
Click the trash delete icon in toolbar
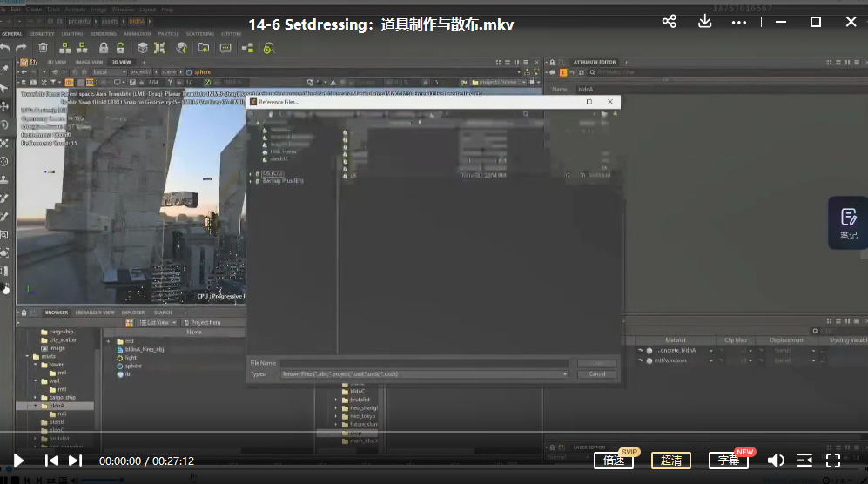point(43,48)
